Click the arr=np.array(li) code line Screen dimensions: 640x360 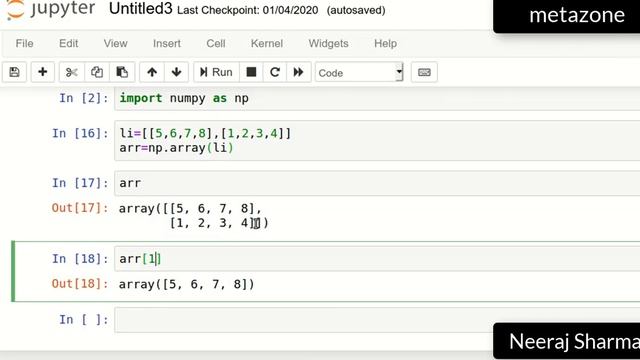176,148
